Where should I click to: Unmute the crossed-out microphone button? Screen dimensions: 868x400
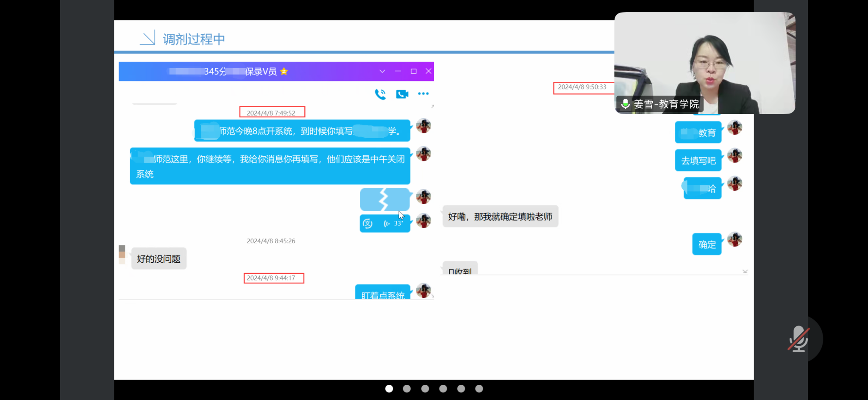[x=798, y=339]
